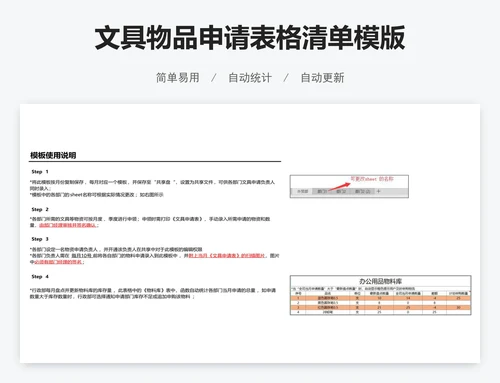500x383 pixels.
Task: Click the red underlined text under Step 2
Action: pos(68,225)
